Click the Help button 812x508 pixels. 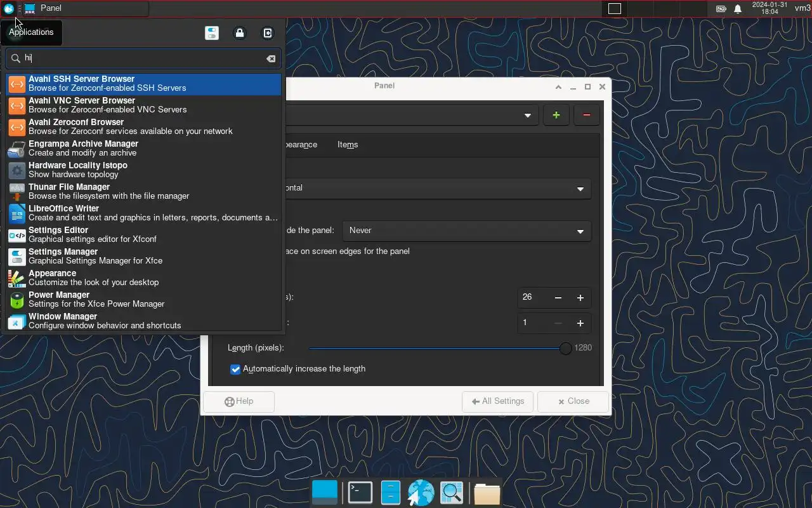point(239,401)
